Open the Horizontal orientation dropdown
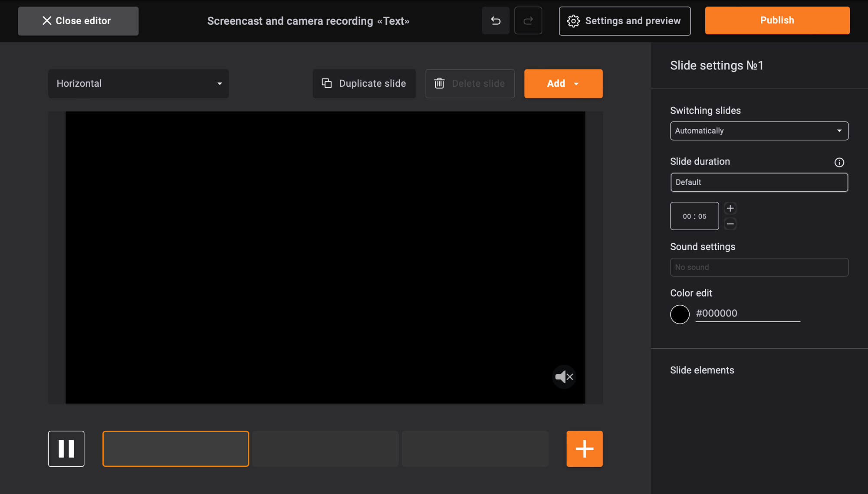The width and height of the screenshot is (868, 494). pos(138,84)
